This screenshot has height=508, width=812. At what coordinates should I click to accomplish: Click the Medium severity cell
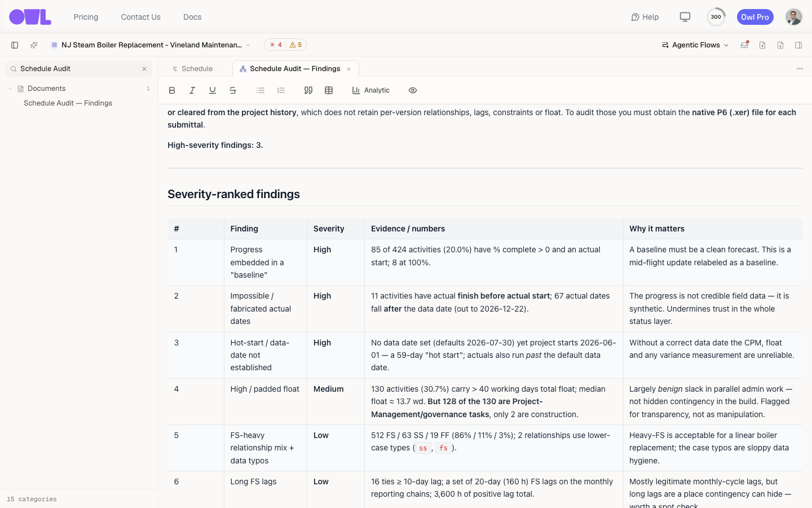pos(336,401)
